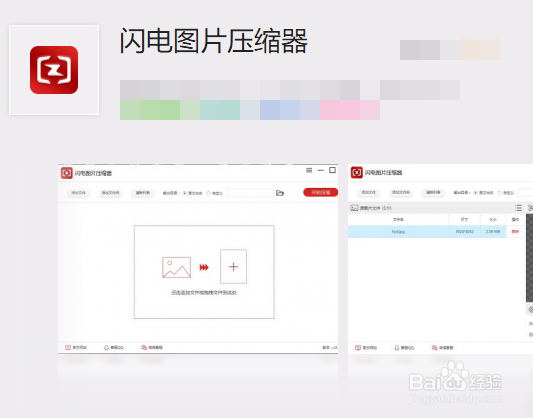Click the official website icon in right screenshot footer
The width and height of the screenshot is (533, 418).
point(358,348)
